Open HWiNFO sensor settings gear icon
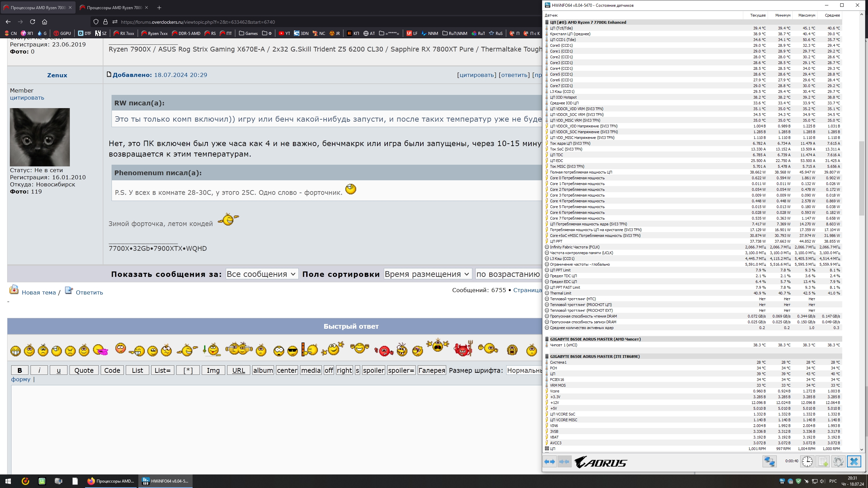868x488 pixels. pyautogui.click(x=838, y=462)
